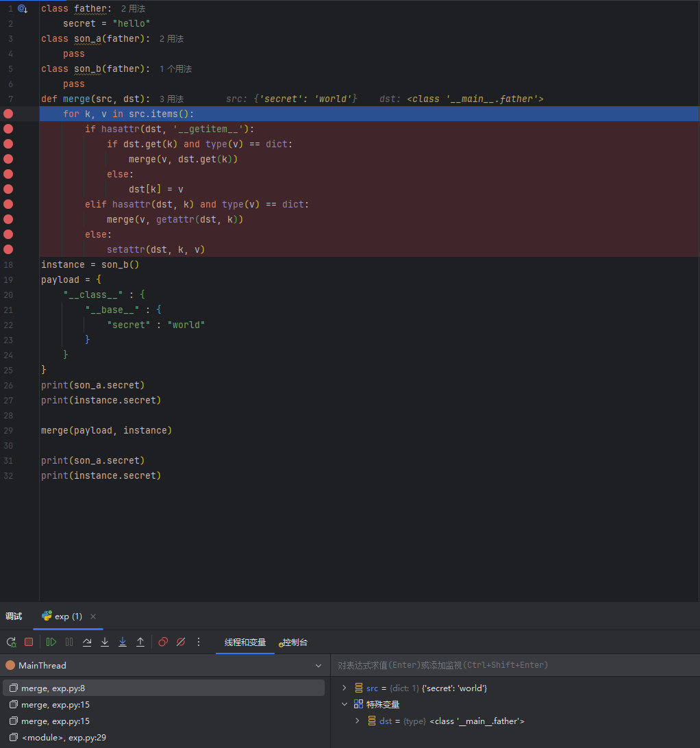Open the View Breakpoints dialog

(x=163, y=642)
